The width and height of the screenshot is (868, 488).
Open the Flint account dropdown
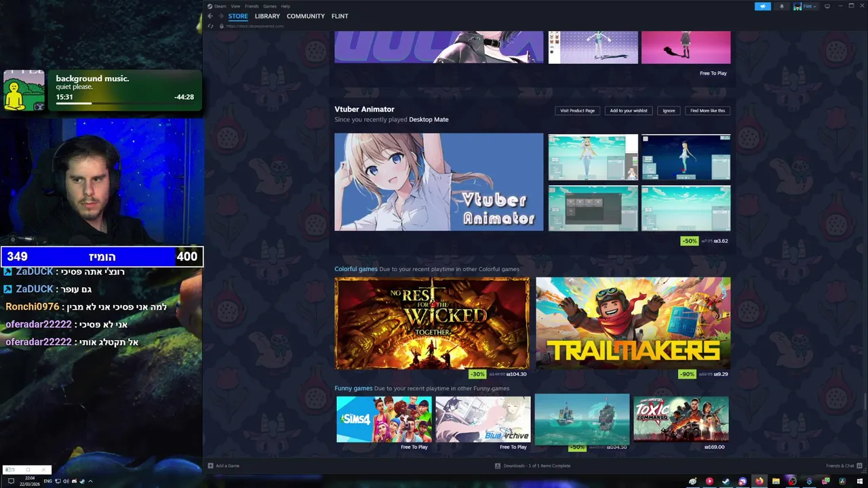click(806, 6)
